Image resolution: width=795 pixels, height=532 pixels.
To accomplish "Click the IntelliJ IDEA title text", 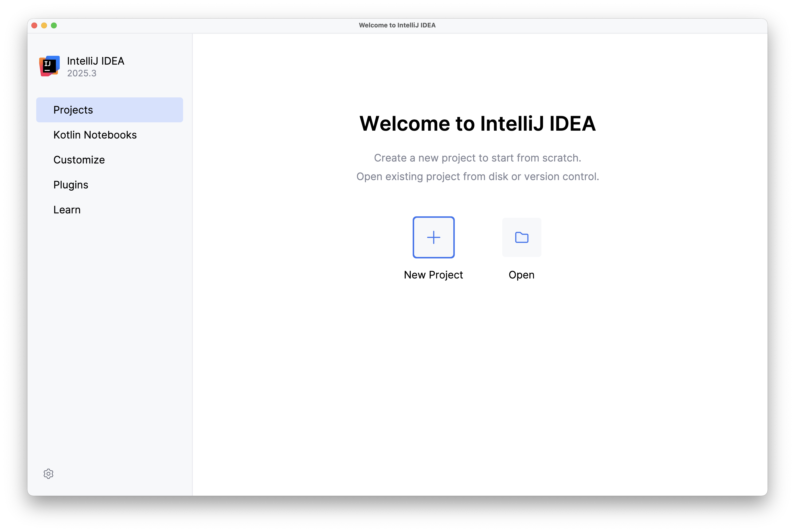I will click(96, 61).
